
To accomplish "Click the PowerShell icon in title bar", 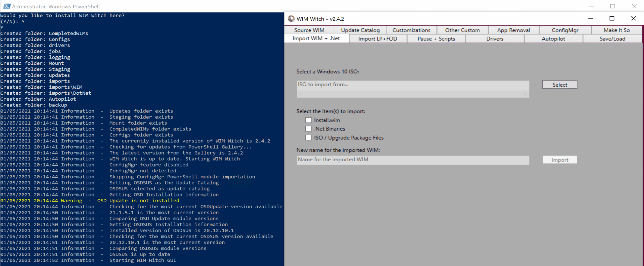I will pos(7,6).
